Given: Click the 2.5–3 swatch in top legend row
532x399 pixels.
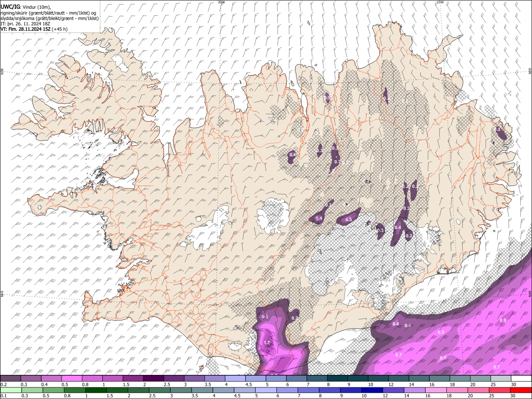Looking at the screenshot, I should click(174, 379).
